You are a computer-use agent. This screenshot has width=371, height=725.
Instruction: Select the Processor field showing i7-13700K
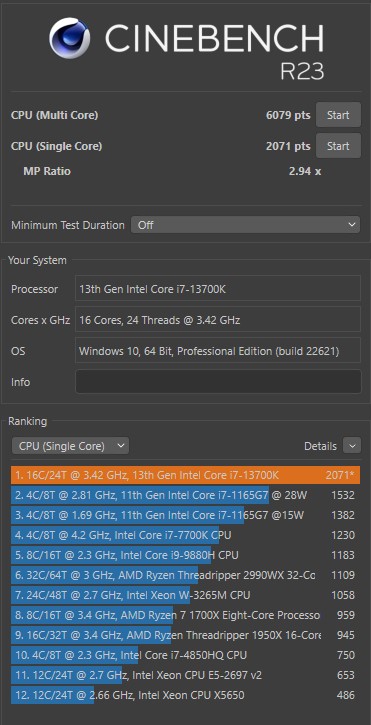coord(218,289)
